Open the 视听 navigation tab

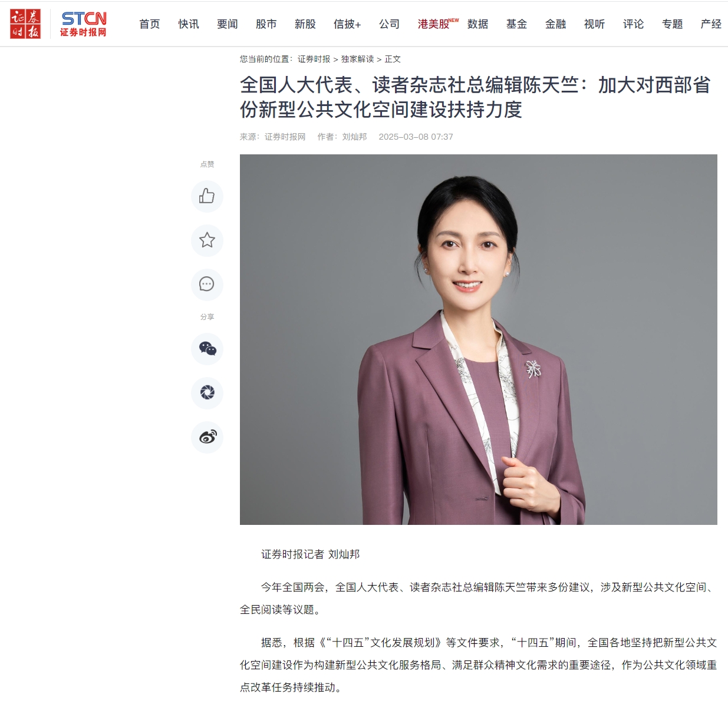(x=594, y=24)
